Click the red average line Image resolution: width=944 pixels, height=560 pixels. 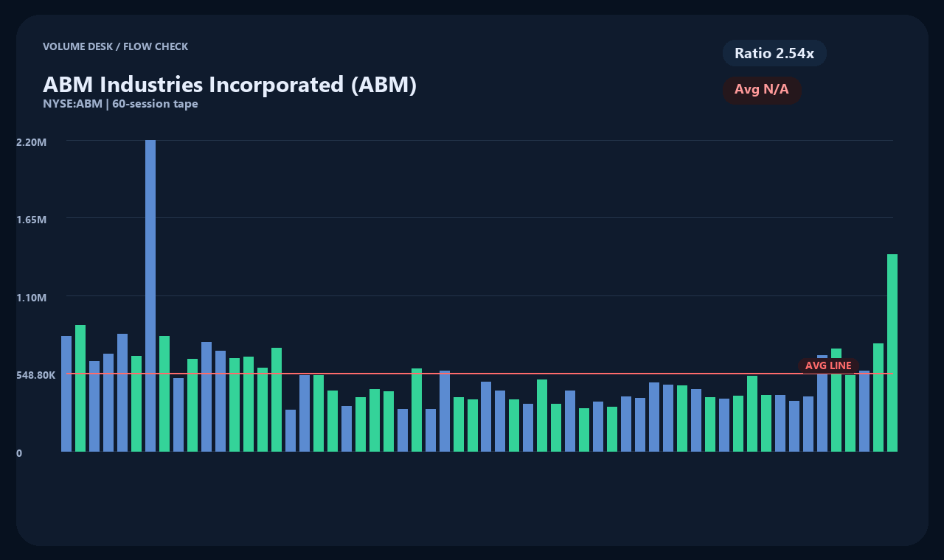pyautogui.click(x=479, y=374)
